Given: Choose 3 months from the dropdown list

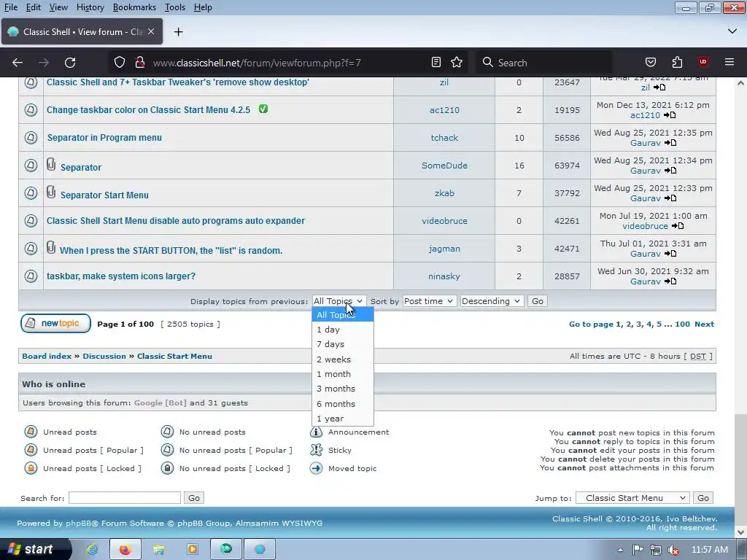Looking at the screenshot, I should 343,389.
